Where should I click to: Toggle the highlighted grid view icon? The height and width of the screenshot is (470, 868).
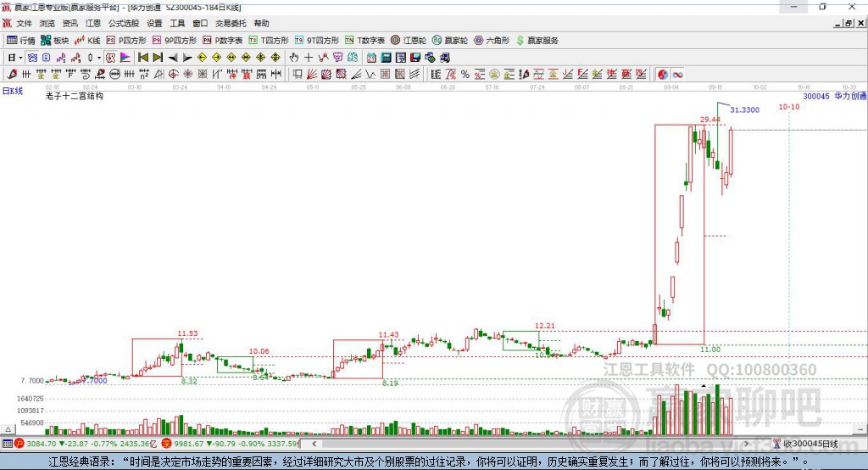(x=32, y=58)
